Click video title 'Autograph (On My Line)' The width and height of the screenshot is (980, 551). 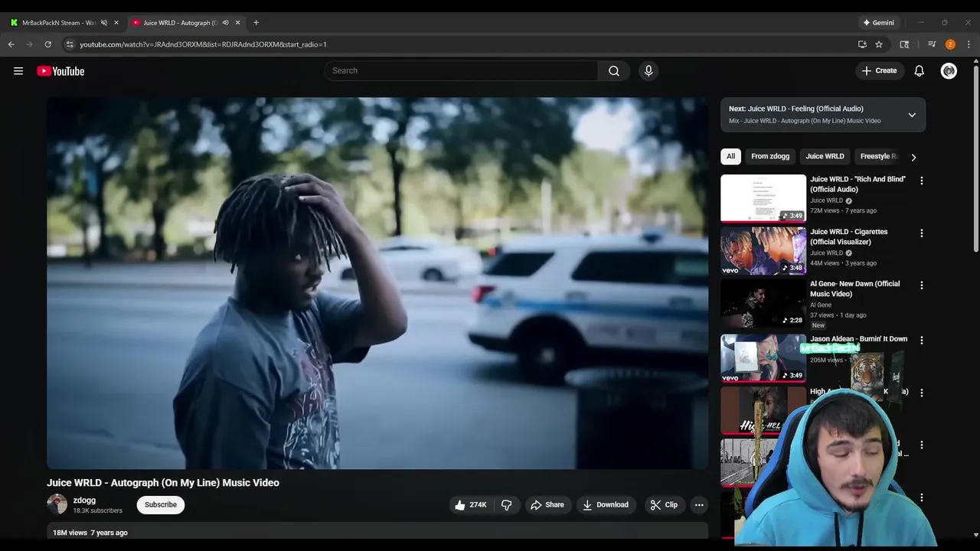tap(163, 483)
